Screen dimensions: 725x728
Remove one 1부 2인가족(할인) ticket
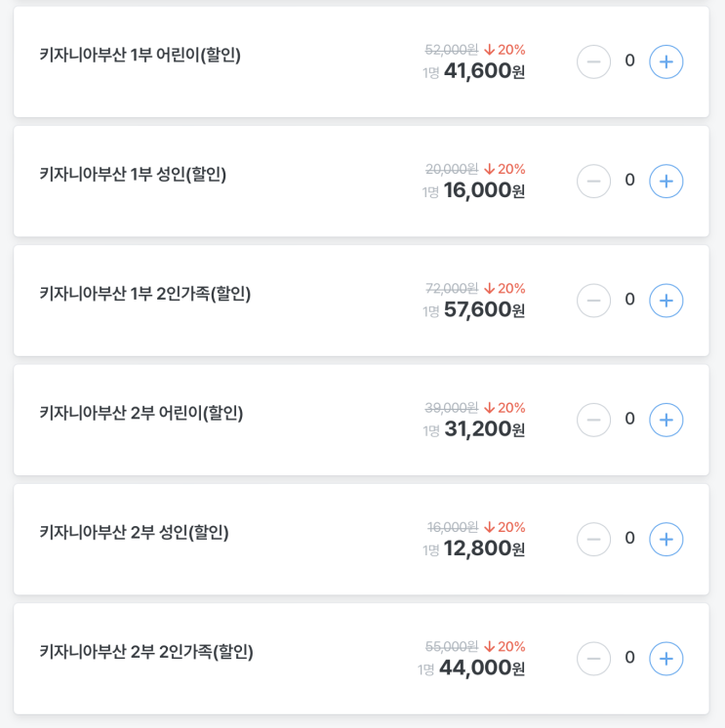593,301
